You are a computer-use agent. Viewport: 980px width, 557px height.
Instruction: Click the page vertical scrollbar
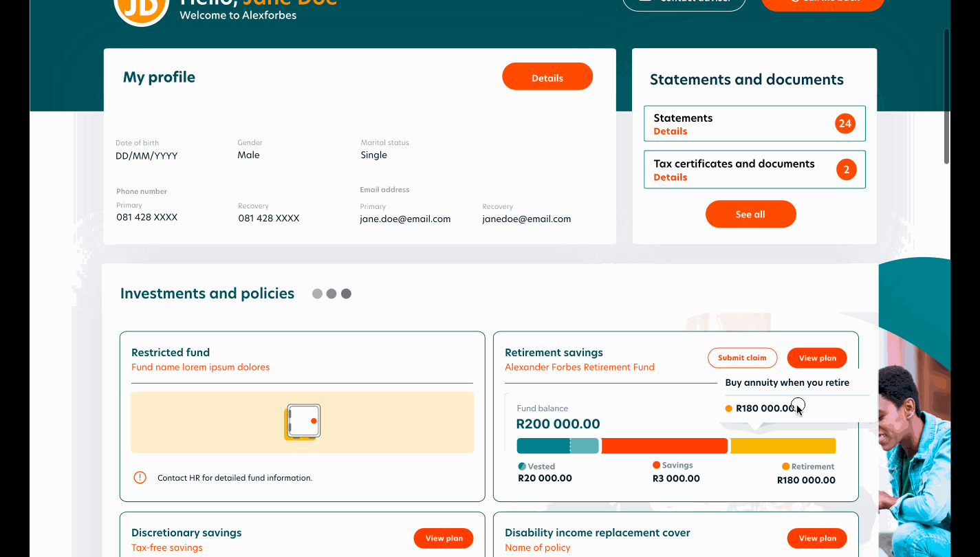946,96
